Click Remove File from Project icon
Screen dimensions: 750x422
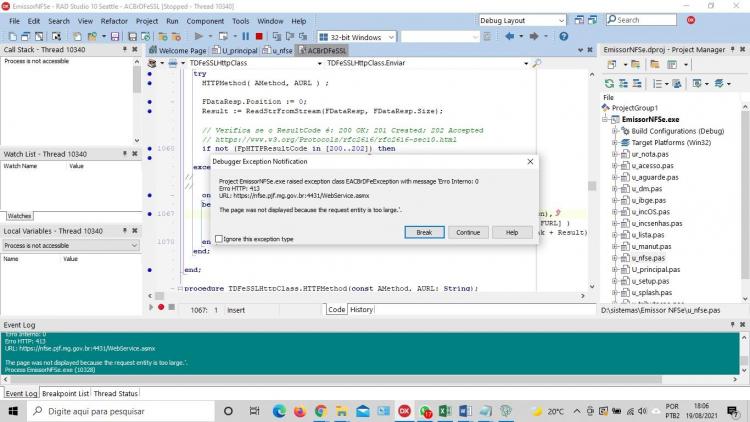point(176,37)
